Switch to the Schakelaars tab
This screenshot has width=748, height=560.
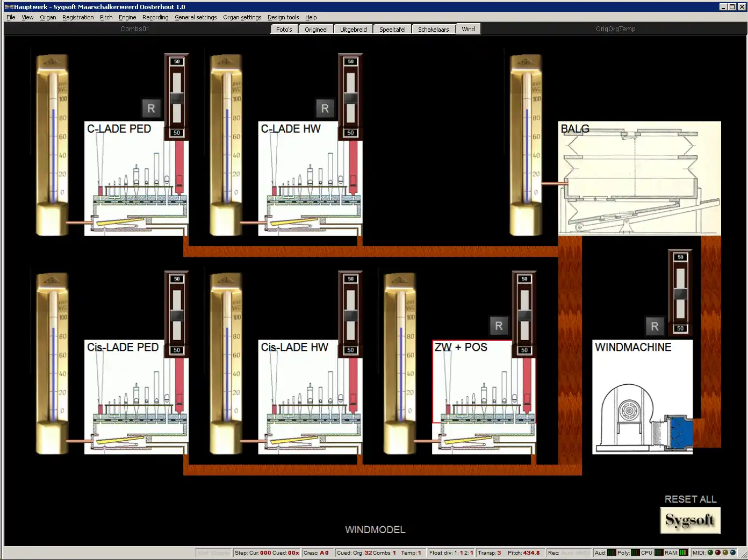click(433, 30)
